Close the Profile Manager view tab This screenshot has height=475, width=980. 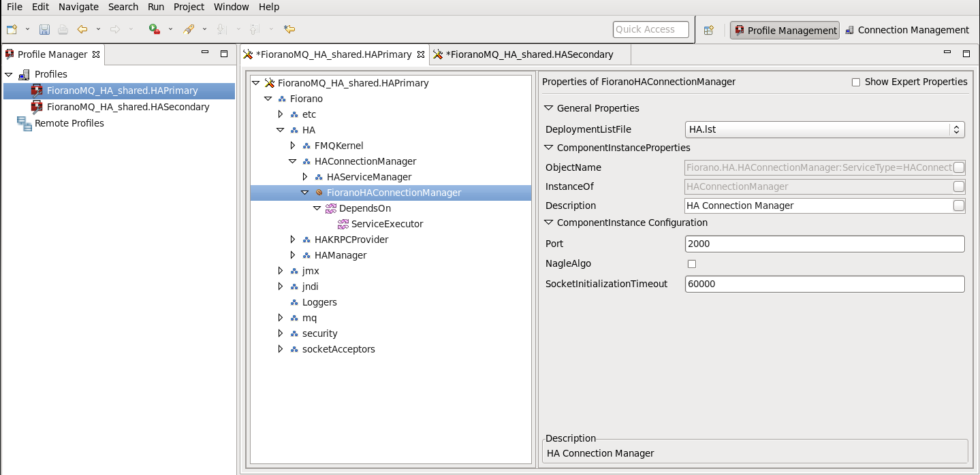[96, 54]
